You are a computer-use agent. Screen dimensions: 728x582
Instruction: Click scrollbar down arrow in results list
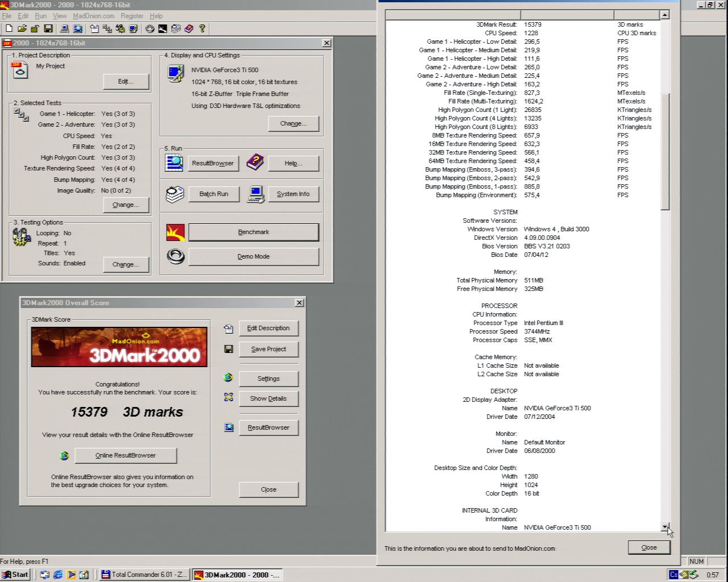[664, 527]
